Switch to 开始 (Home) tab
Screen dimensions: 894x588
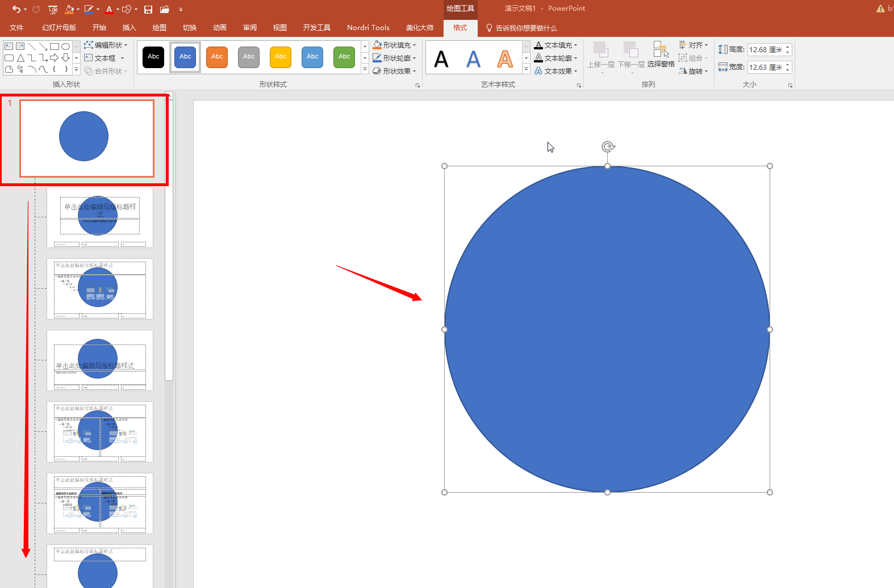pyautogui.click(x=99, y=27)
